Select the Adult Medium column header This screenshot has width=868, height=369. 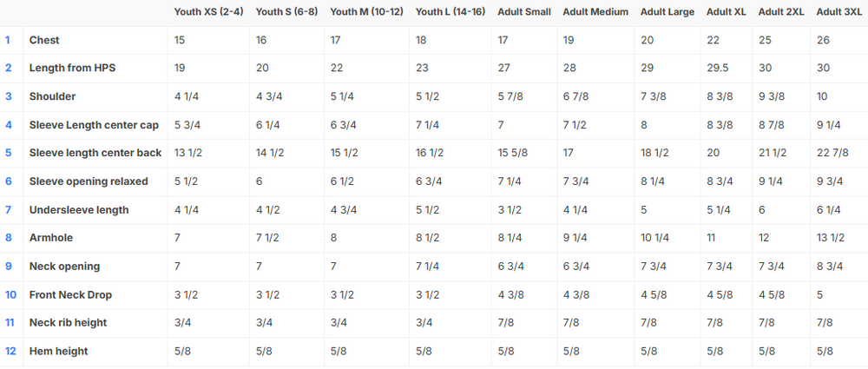pyautogui.click(x=595, y=12)
